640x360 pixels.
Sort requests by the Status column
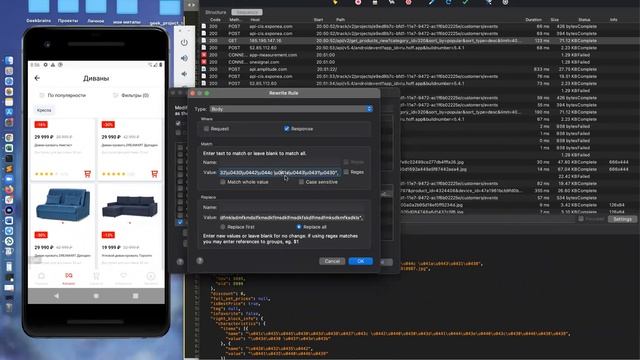(x=584, y=20)
